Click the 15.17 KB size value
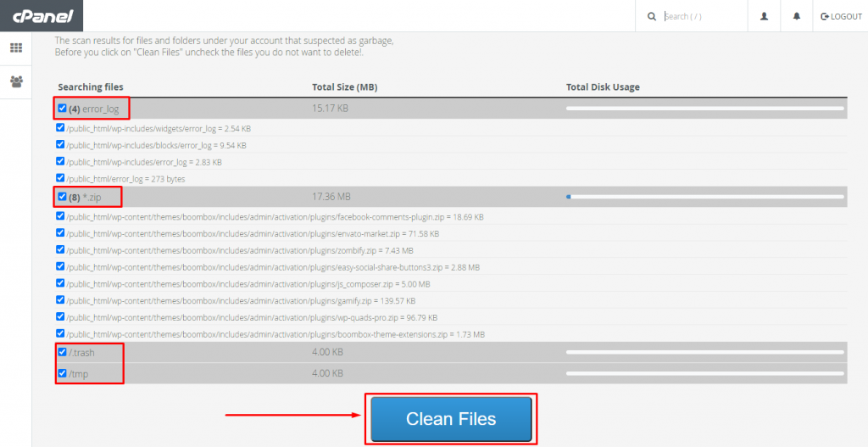Screen dimensions: 868x447 [x=331, y=109]
